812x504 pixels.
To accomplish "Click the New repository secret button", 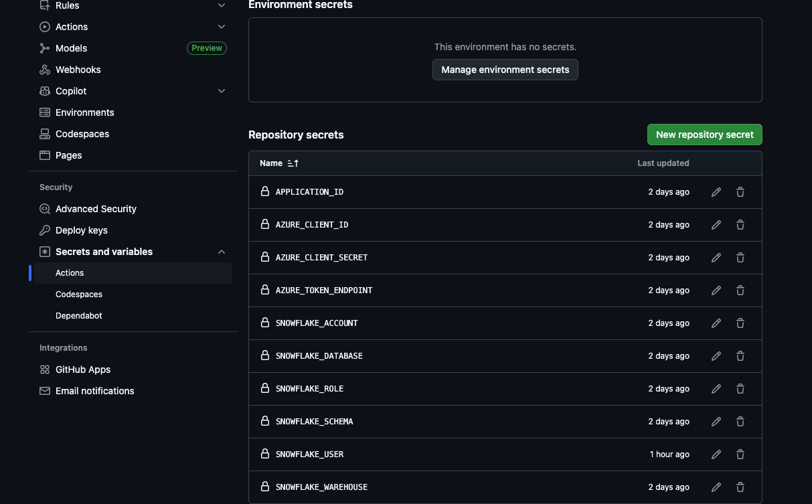I will coord(704,135).
